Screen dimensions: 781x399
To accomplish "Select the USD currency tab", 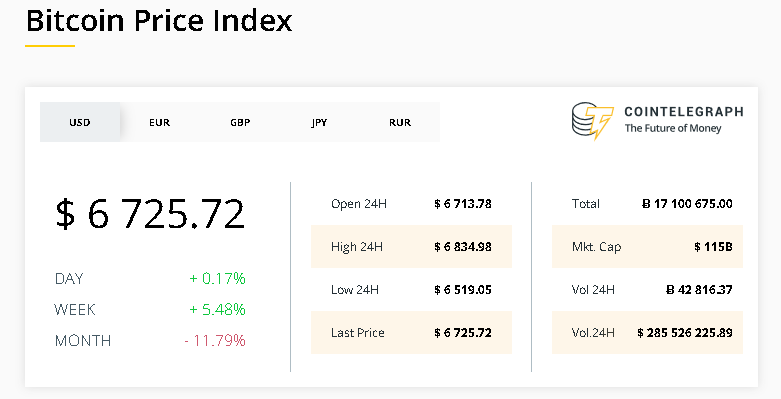I will pos(80,122).
